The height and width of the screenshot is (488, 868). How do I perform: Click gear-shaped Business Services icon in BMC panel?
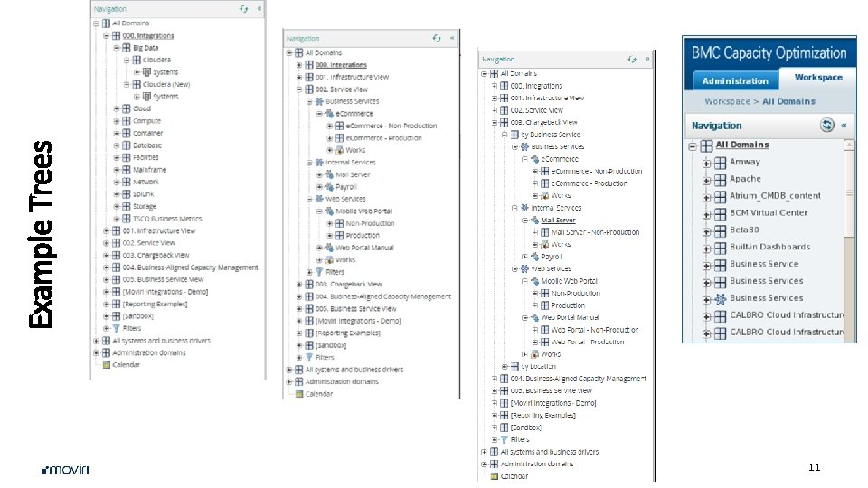pos(720,299)
